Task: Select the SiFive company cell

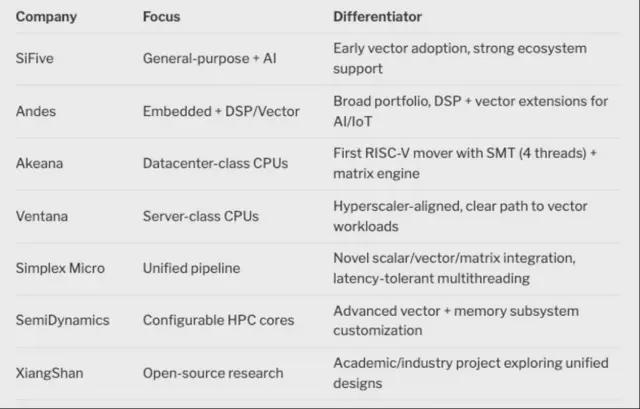Action: 34,59
